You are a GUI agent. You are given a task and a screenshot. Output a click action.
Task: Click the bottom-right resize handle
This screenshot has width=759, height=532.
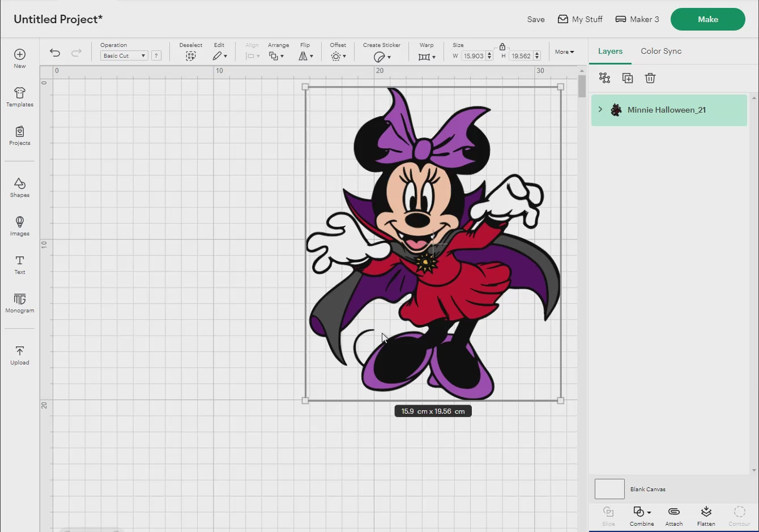click(561, 400)
